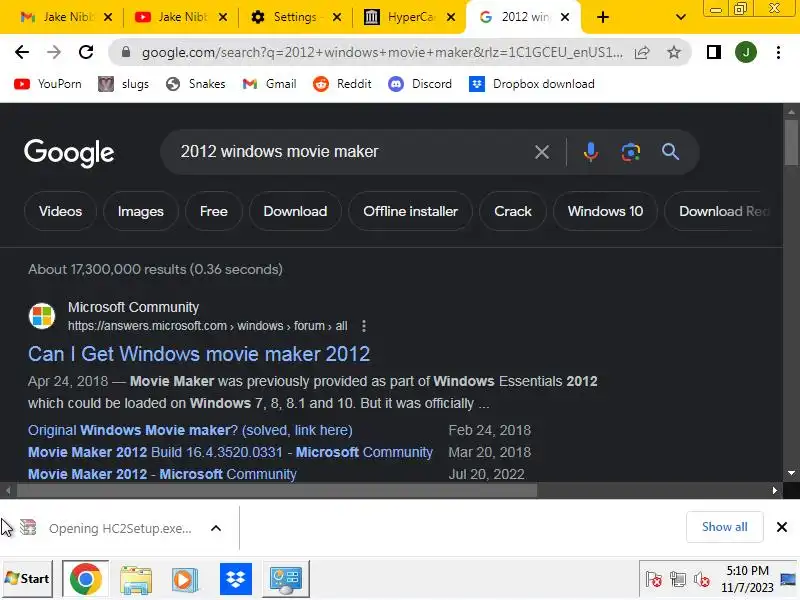Clear the Google search box
Screen dimensions: 800x600
click(542, 152)
